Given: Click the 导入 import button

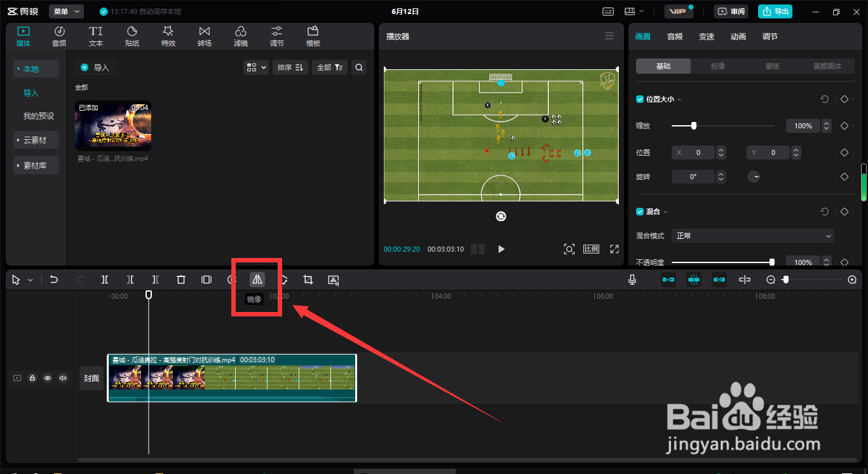Looking at the screenshot, I should [x=95, y=67].
